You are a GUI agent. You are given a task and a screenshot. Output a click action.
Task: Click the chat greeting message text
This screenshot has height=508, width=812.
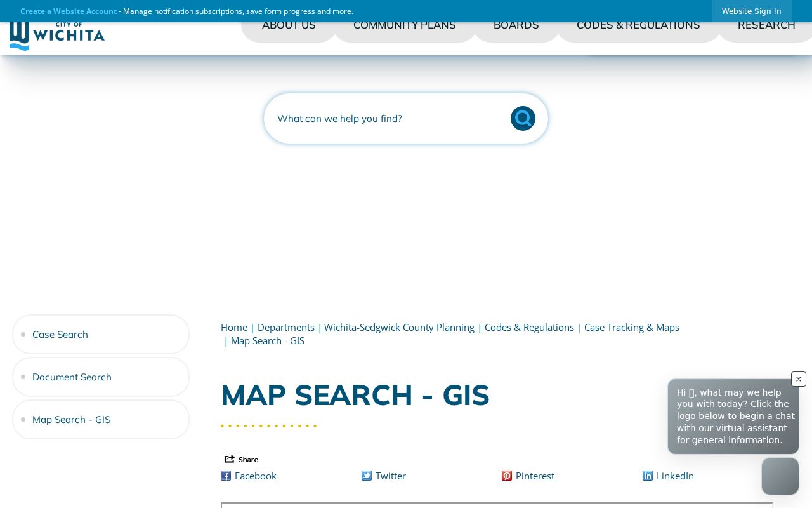(735, 416)
